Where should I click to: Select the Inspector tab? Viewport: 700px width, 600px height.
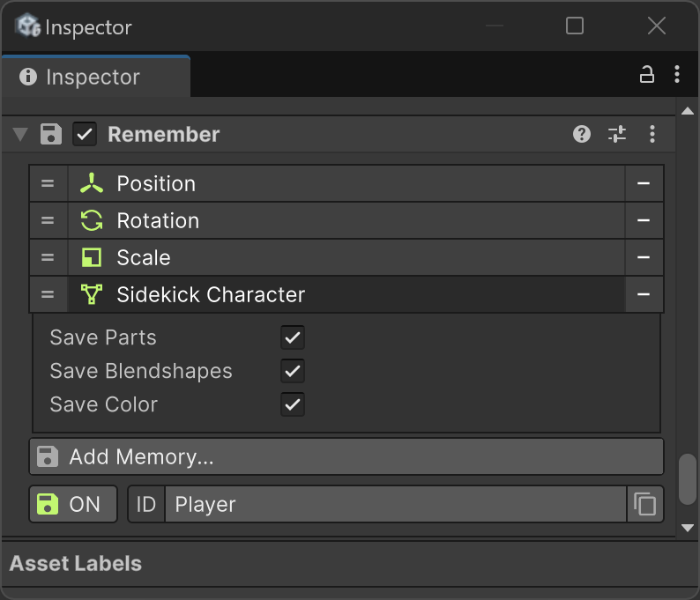pyautogui.click(x=94, y=77)
